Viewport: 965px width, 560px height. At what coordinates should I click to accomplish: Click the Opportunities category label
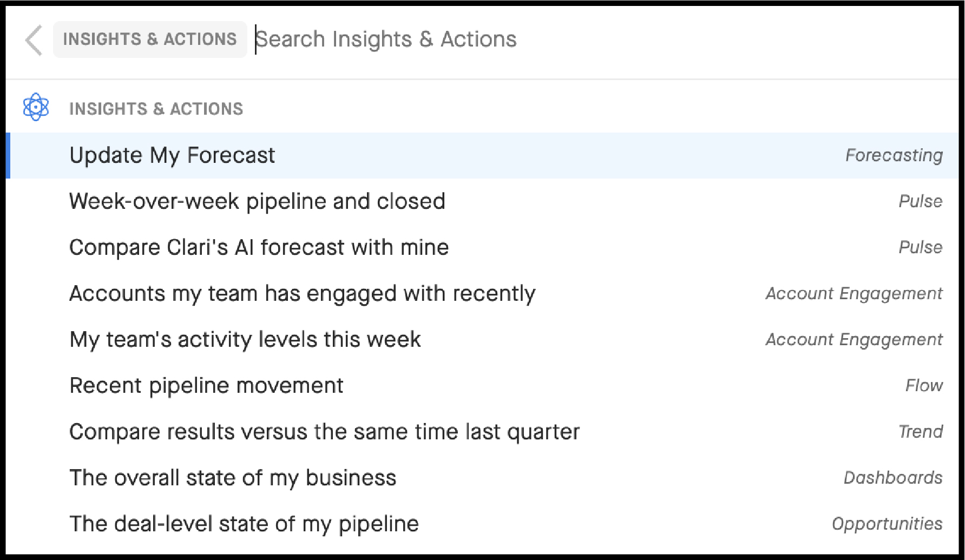coord(887,523)
